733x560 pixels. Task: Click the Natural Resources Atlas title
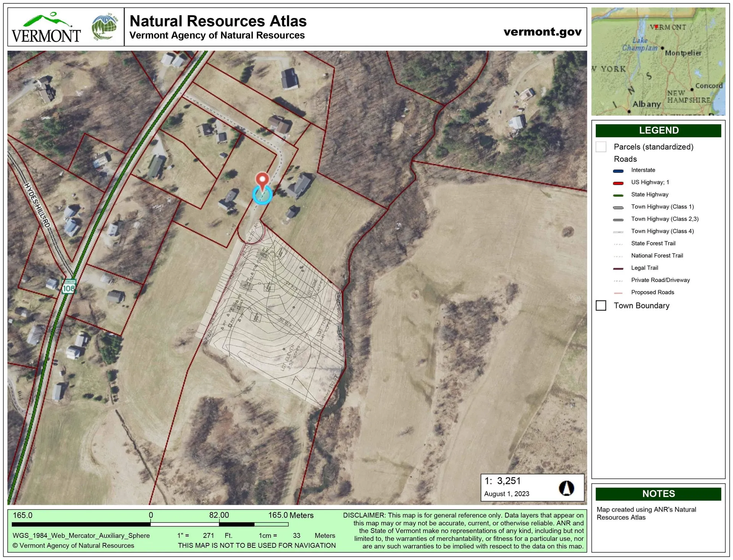(x=218, y=21)
